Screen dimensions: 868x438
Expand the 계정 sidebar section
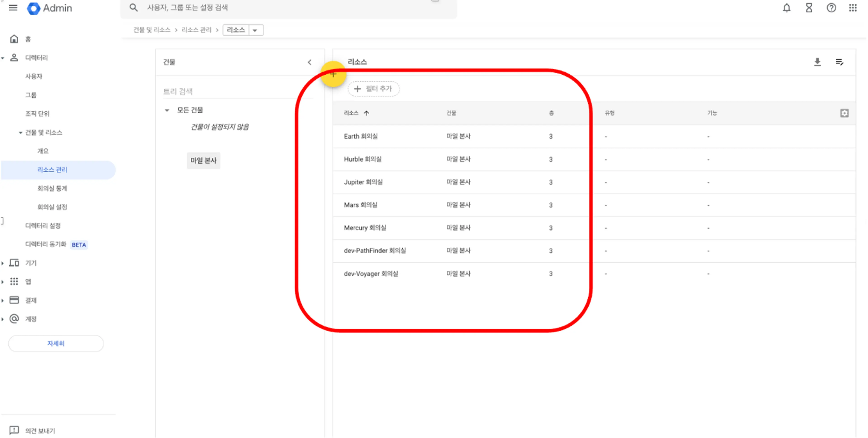3,319
